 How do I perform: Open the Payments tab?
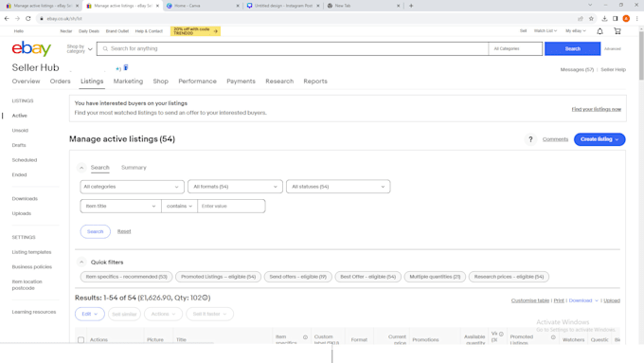point(241,82)
